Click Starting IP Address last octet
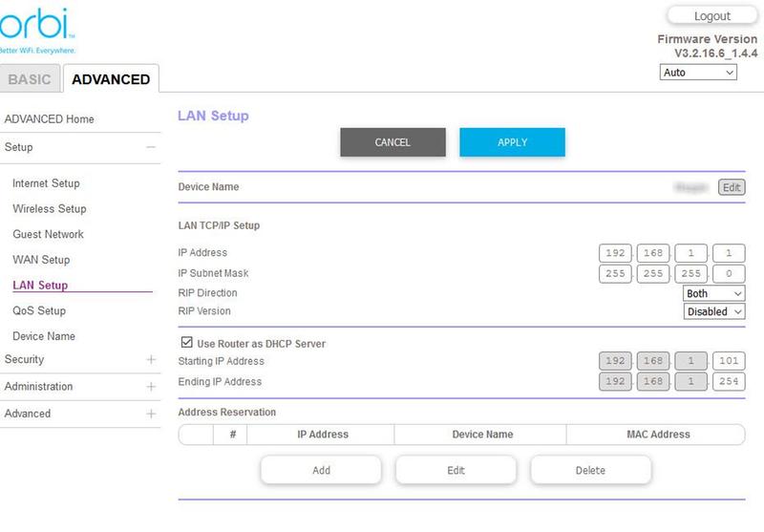Image resolution: width=764 pixels, height=532 pixels. [x=729, y=361]
